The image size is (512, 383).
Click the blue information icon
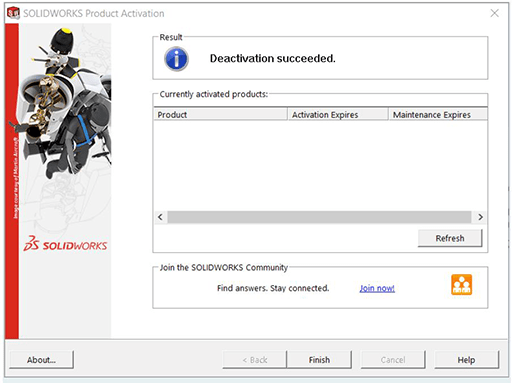[176, 59]
